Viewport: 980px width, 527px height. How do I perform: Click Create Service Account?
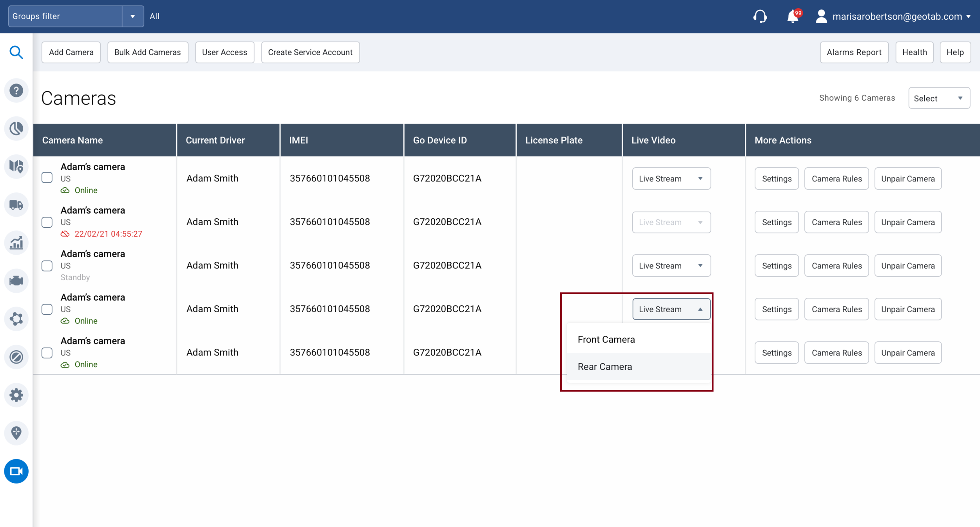[310, 52]
